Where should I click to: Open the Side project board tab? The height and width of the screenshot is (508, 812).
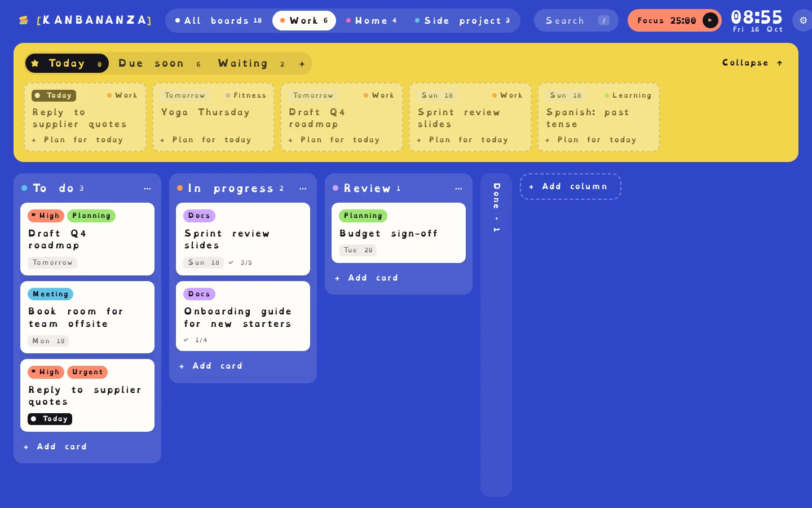[x=462, y=20]
